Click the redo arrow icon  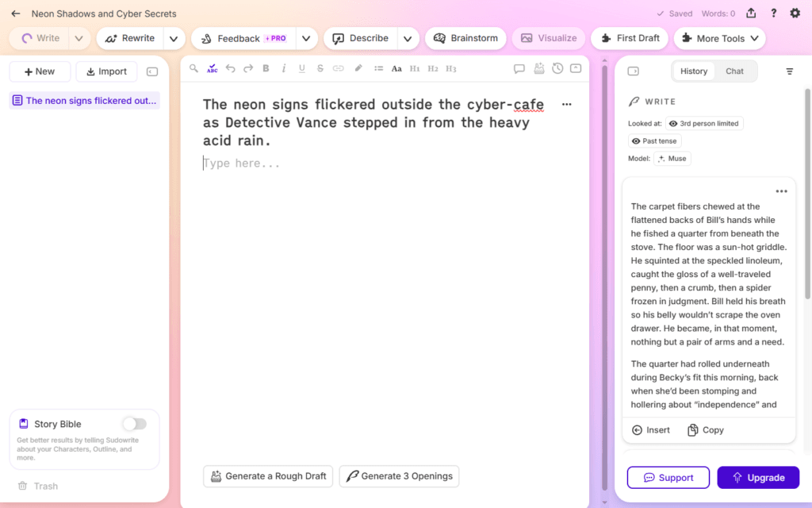[x=248, y=68]
